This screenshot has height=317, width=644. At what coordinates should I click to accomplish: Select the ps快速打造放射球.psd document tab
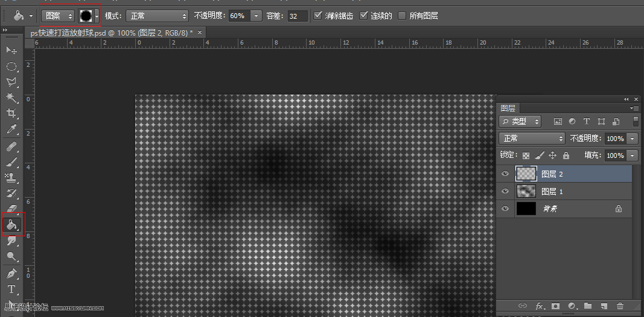click(x=112, y=33)
